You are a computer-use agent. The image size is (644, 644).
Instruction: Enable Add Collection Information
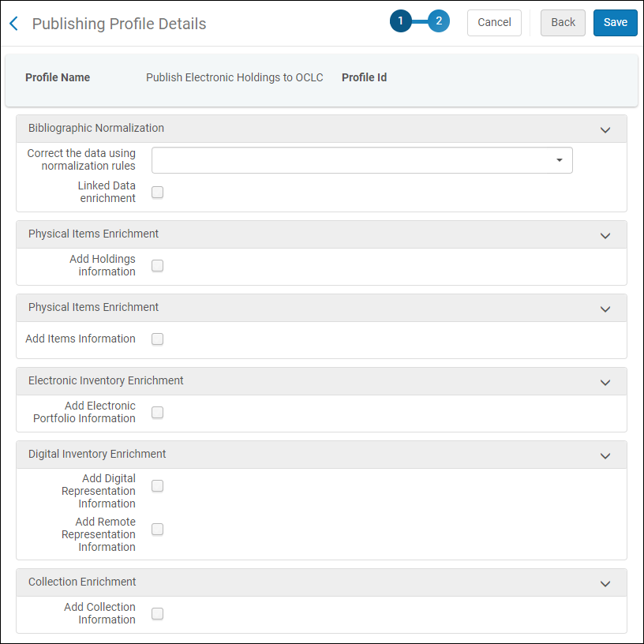[x=157, y=613]
